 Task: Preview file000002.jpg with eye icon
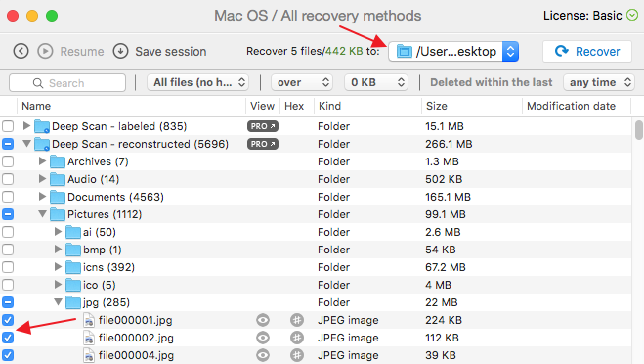(x=263, y=338)
